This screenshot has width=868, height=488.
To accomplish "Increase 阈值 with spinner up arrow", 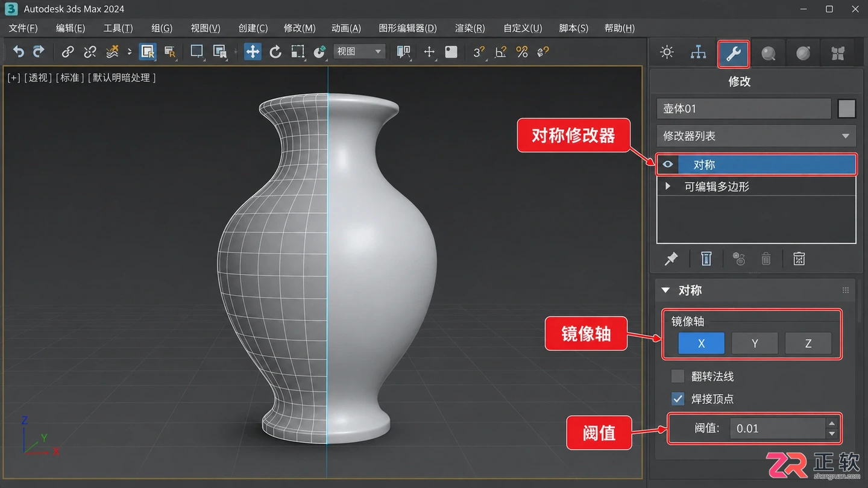I will 832,424.
